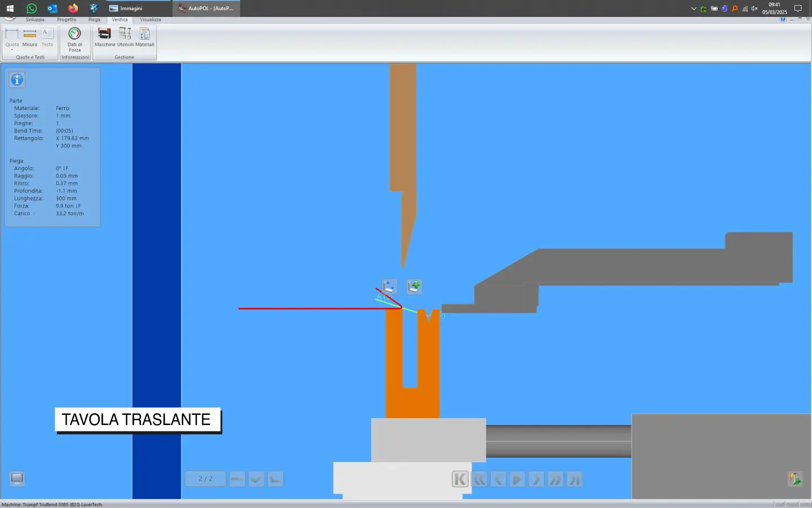Viewport: 812px width, 508px height.
Task: Click the blue info icon in panel
Action: click(17, 80)
